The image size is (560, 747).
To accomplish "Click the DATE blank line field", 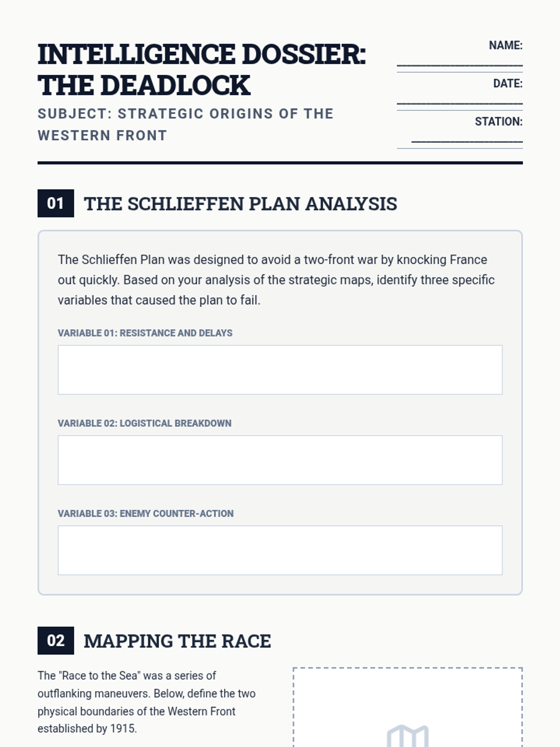I will pyautogui.click(x=460, y=102).
